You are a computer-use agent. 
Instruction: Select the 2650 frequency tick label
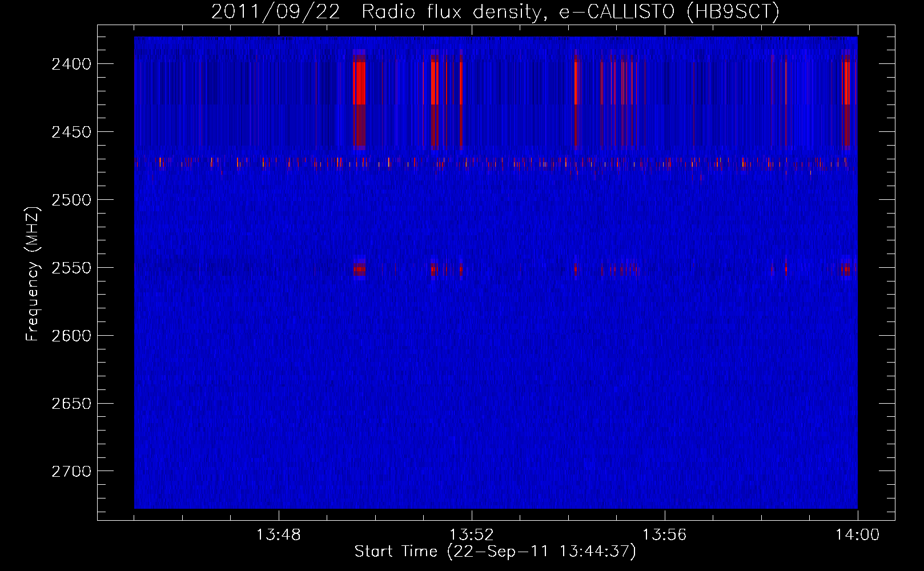pos(71,404)
